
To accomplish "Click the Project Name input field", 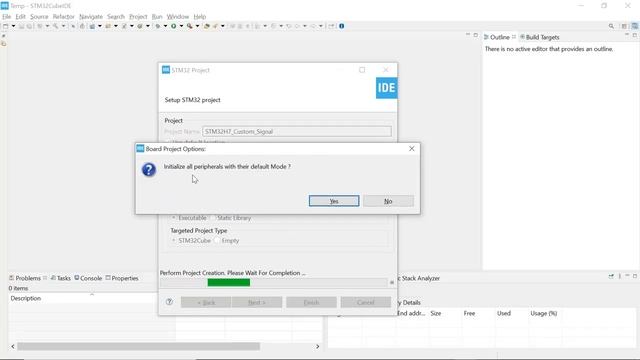I will point(297,131).
